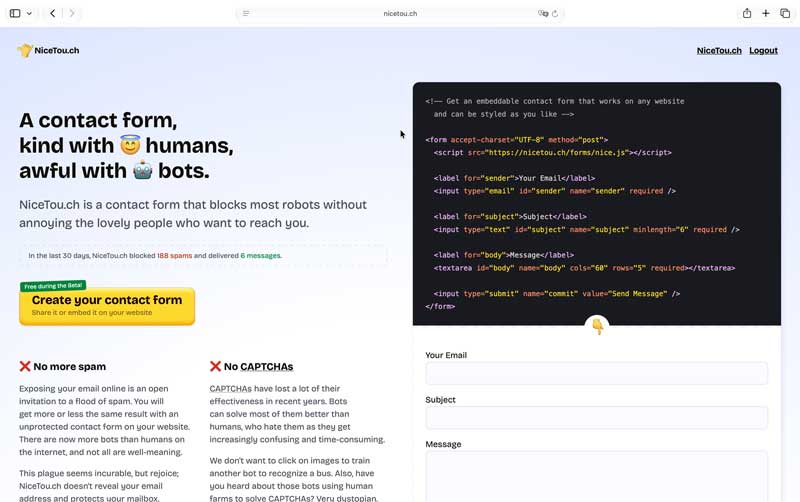Reload the page with the refresh icon
This screenshot has height=502, width=800.
555,13
